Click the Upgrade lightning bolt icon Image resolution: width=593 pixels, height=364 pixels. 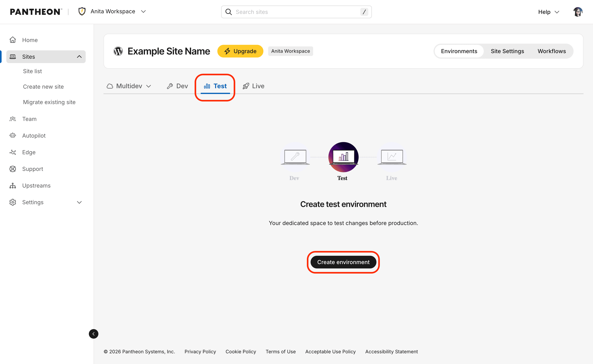tap(227, 51)
